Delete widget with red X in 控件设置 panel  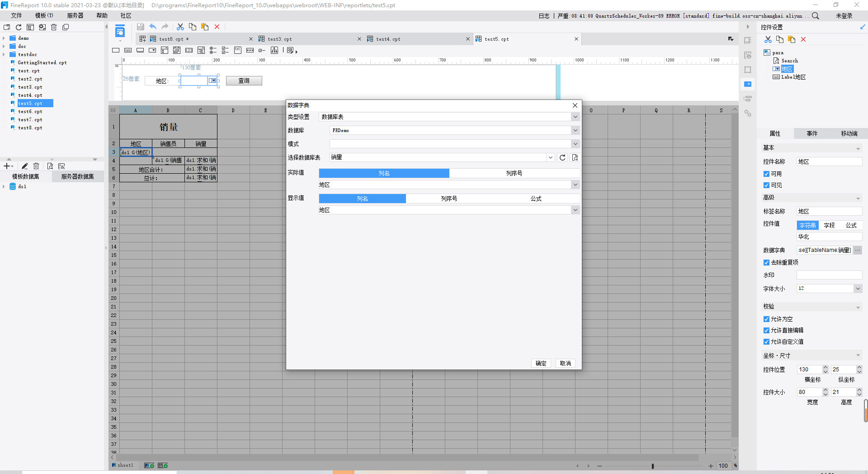pyautogui.click(x=803, y=39)
